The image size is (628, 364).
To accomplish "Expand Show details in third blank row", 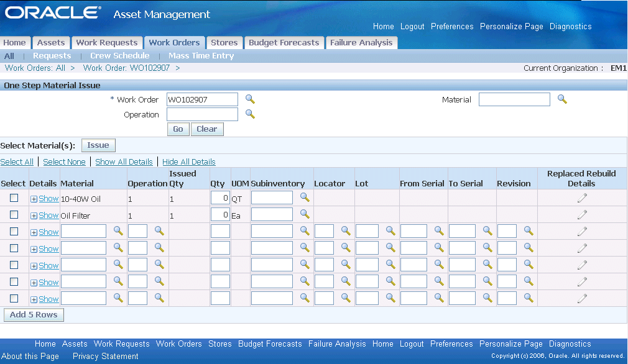I will click(x=44, y=266).
